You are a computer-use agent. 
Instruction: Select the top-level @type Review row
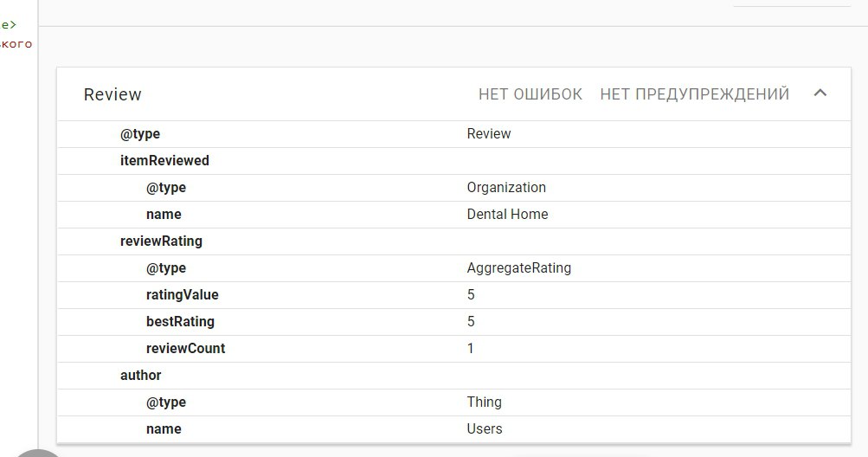[x=454, y=134]
